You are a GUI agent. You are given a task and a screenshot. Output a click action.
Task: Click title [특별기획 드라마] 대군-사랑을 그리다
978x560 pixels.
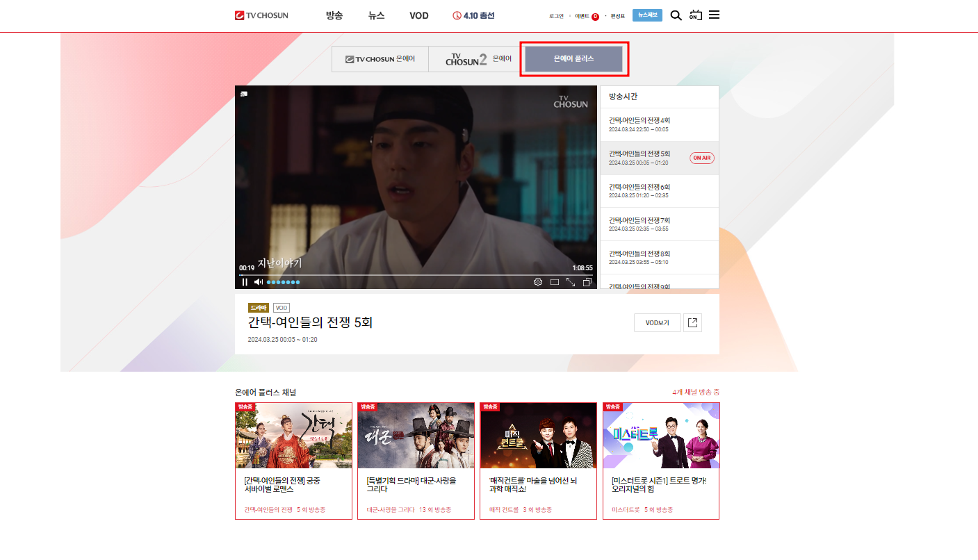[x=411, y=484]
